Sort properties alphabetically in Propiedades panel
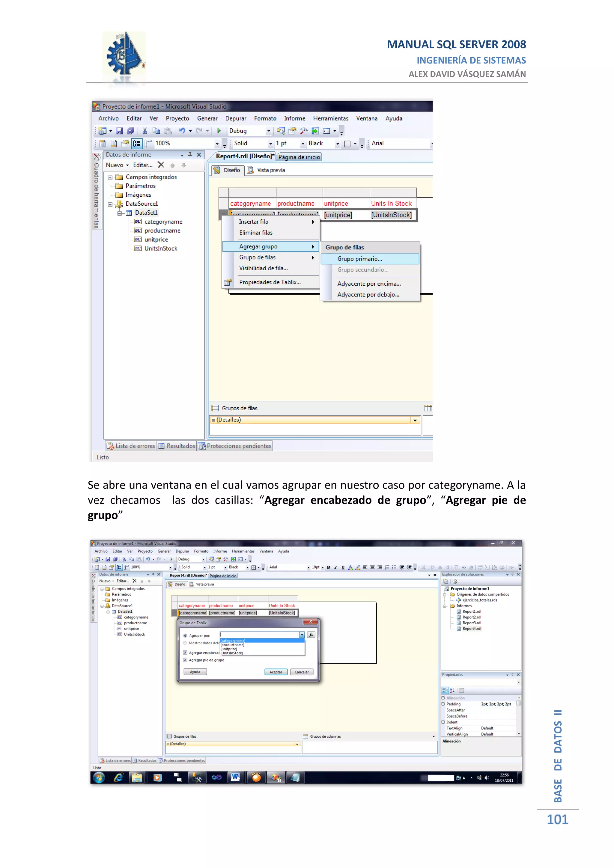Screen dimensions: 614x868 453,690
